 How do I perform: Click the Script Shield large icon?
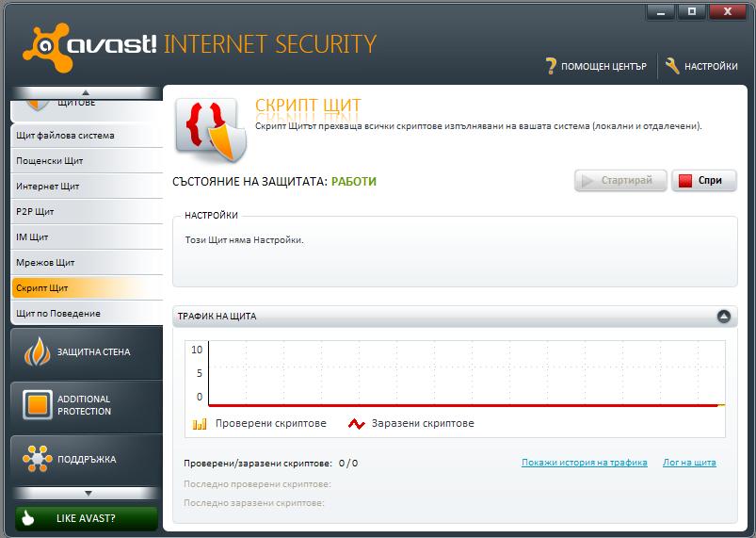211,130
